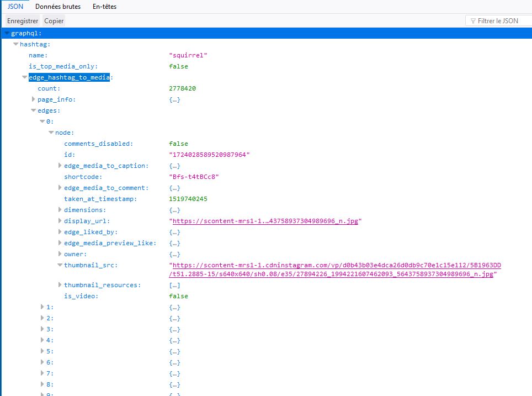Collapse the hashtag node
This screenshot has width=532, height=396.
[16, 44]
